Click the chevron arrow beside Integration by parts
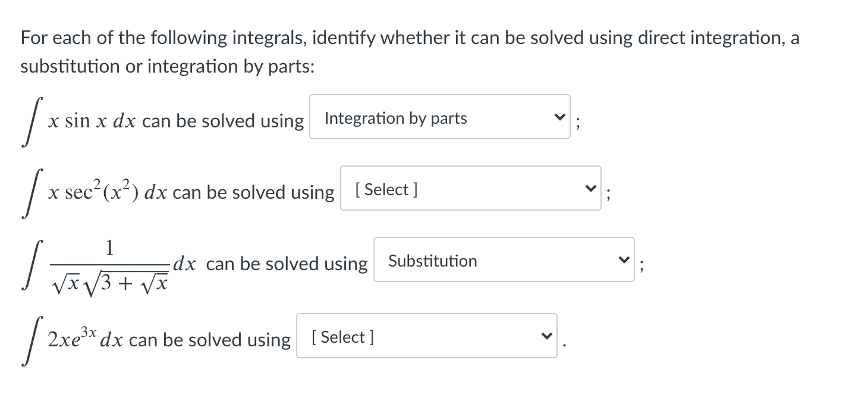The image size is (868, 413). pos(557,117)
